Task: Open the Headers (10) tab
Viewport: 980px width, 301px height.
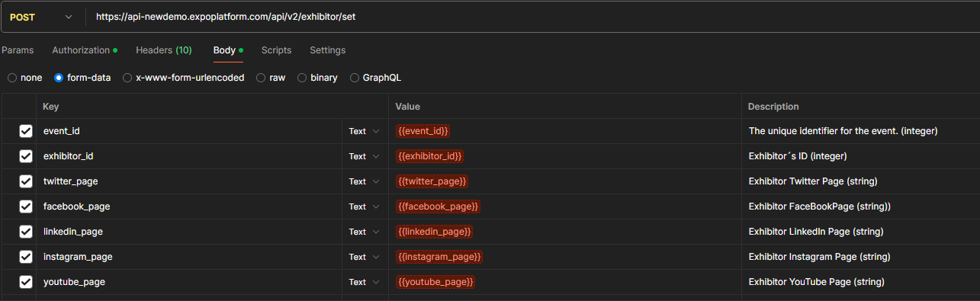Action: coord(164,50)
